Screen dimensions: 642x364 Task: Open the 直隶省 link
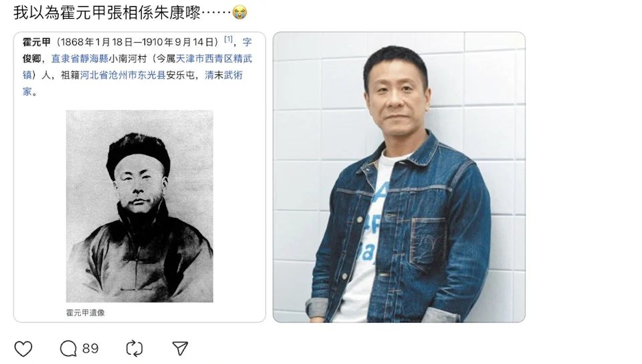[65, 59]
